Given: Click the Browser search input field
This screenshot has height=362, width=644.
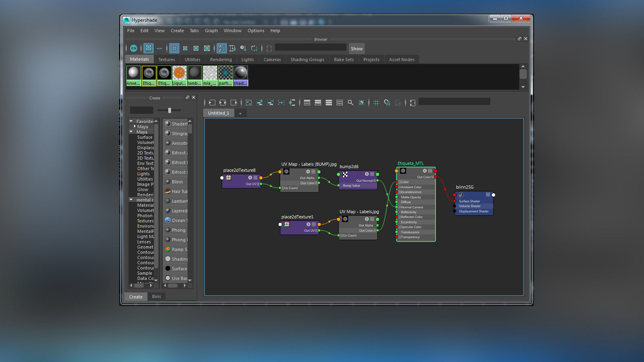Looking at the screenshot, I should 310,47.
